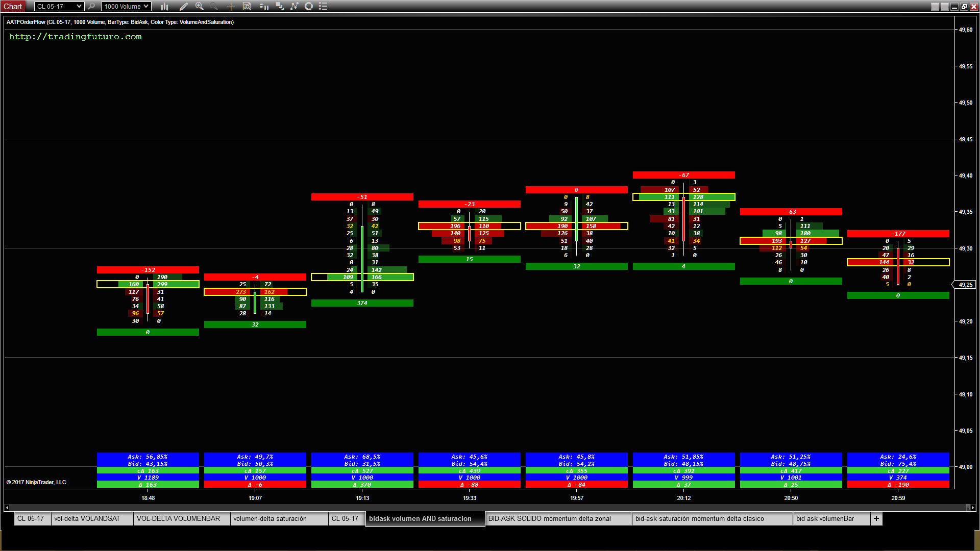Switch to vol-delta VOLANDSAT tab
980x551 pixels.
[87, 518]
